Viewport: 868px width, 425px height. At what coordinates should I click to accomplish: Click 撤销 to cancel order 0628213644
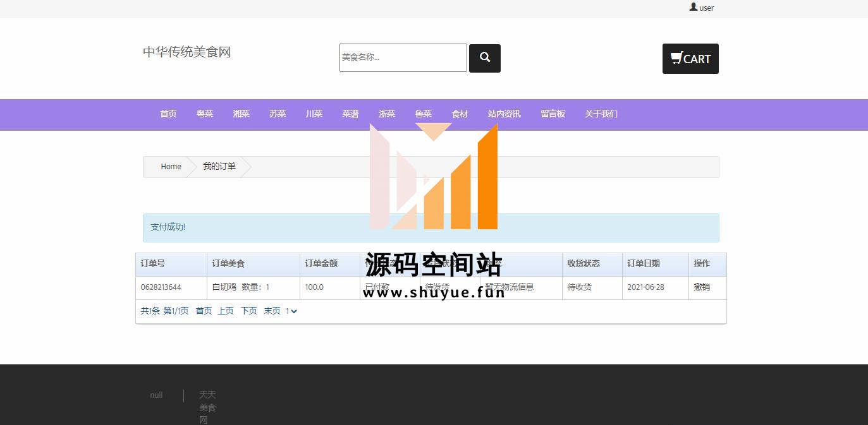tap(702, 287)
